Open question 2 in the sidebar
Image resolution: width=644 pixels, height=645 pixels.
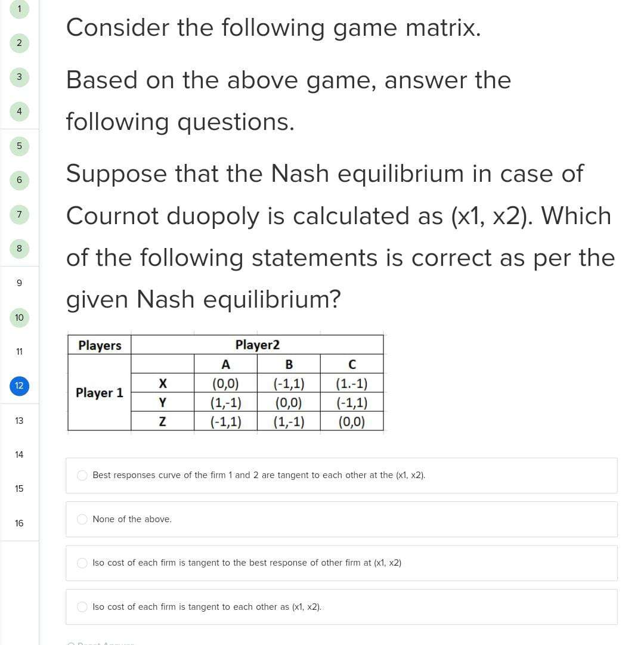(19, 43)
